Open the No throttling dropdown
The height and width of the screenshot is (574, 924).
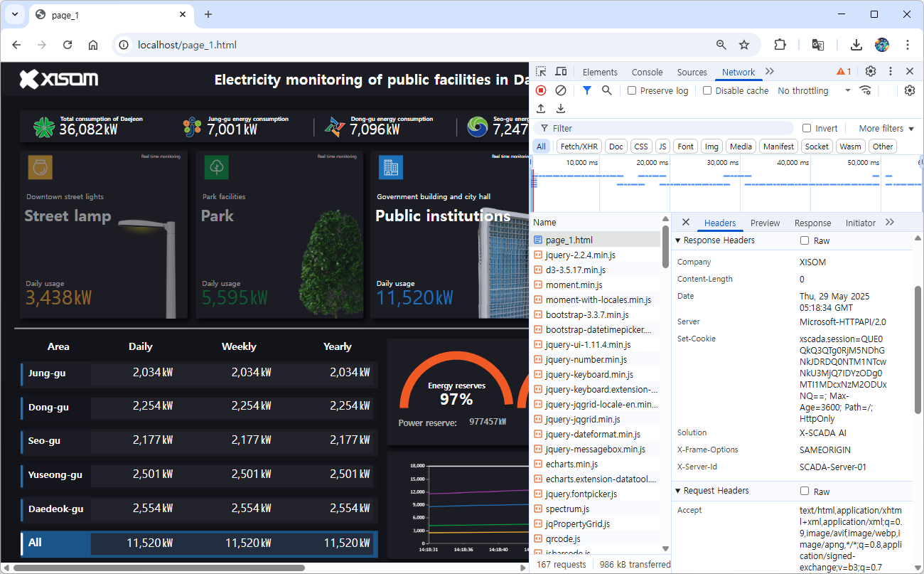point(814,90)
